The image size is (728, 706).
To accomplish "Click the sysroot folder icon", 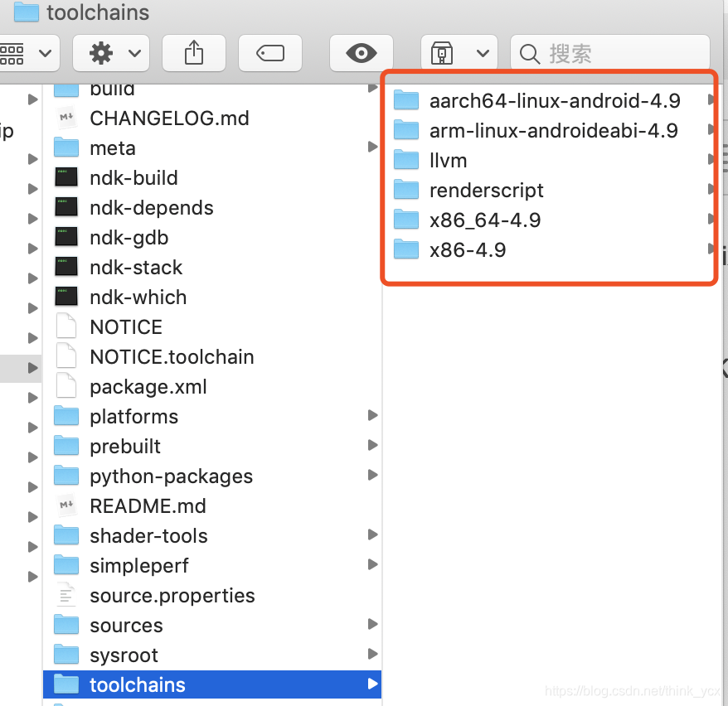I will coord(66,655).
